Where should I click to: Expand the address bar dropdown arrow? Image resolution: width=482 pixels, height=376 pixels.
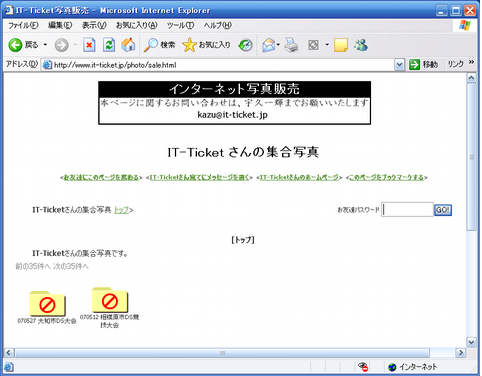coord(399,65)
